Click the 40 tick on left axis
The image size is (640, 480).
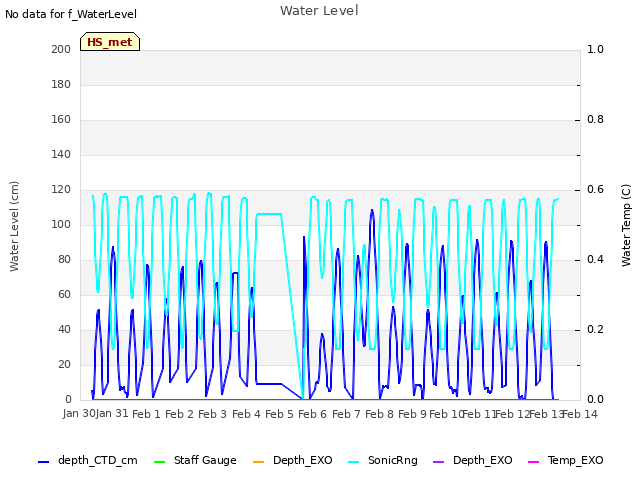[x=64, y=329]
